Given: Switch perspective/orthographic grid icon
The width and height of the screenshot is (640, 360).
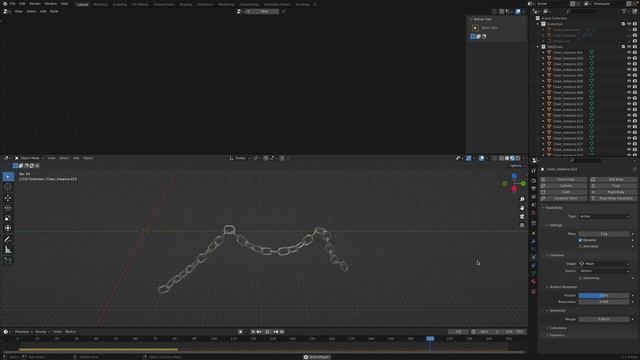Looking at the screenshot, I should [x=522, y=225].
